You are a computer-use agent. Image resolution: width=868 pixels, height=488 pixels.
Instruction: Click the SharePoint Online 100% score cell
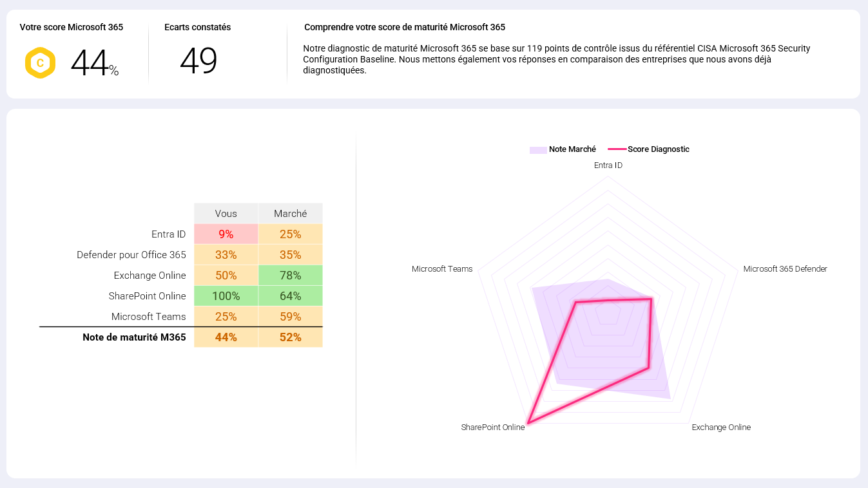226,296
